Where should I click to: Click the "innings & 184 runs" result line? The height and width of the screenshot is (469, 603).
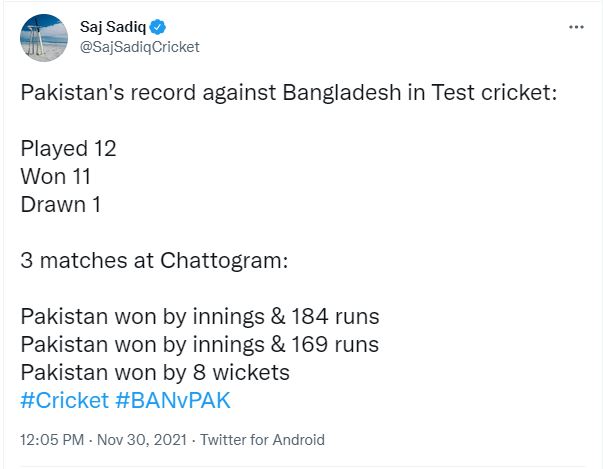click(200, 317)
